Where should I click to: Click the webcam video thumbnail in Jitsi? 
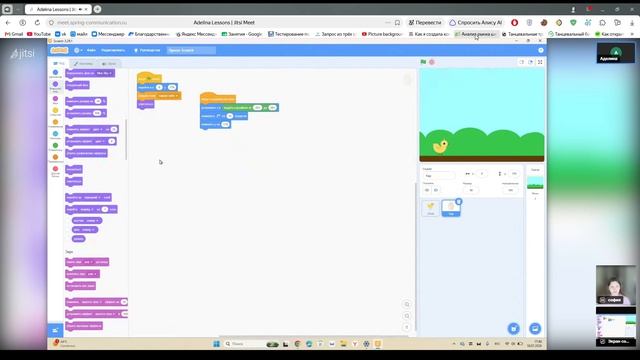pyautogui.click(x=616, y=285)
